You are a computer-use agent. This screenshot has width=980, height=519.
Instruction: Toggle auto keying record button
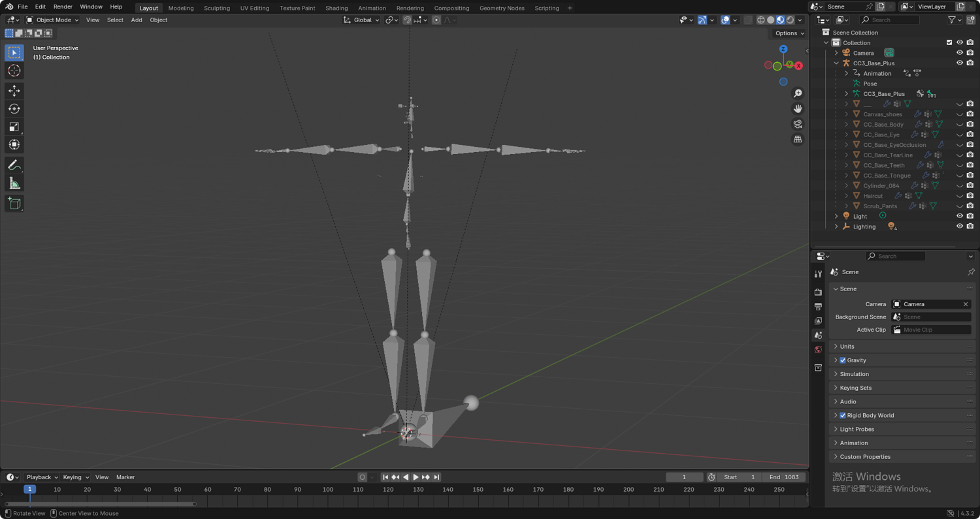[363, 477]
